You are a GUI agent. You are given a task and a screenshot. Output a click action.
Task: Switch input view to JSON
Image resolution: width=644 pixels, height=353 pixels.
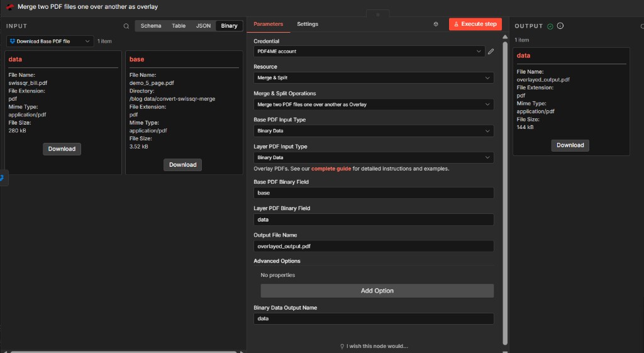click(203, 26)
